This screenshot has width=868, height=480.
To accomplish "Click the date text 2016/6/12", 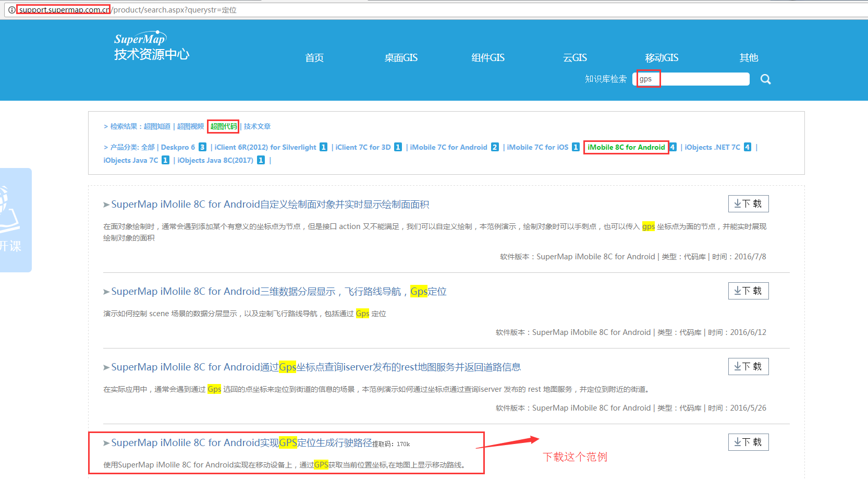I will [748, 332].
